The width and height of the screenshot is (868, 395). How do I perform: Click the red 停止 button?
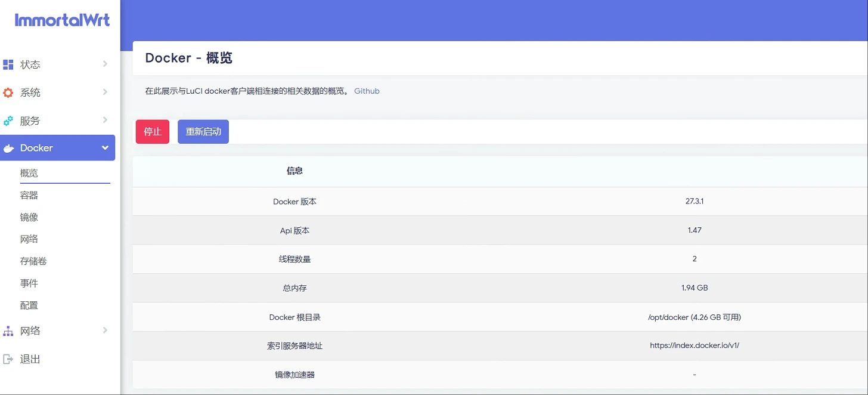[153, 132]
